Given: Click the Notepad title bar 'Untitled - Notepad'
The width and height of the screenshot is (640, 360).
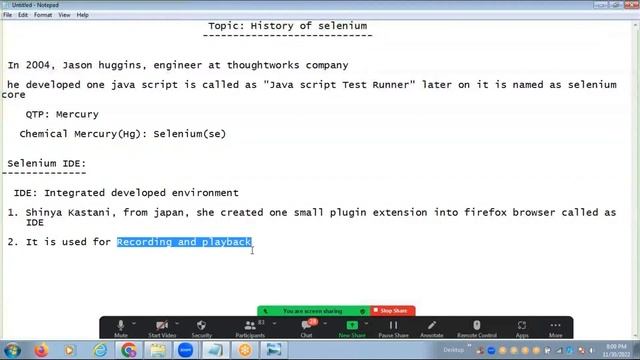Looking at the screenshot, I should pyautogui.click(x=35, y=5).
